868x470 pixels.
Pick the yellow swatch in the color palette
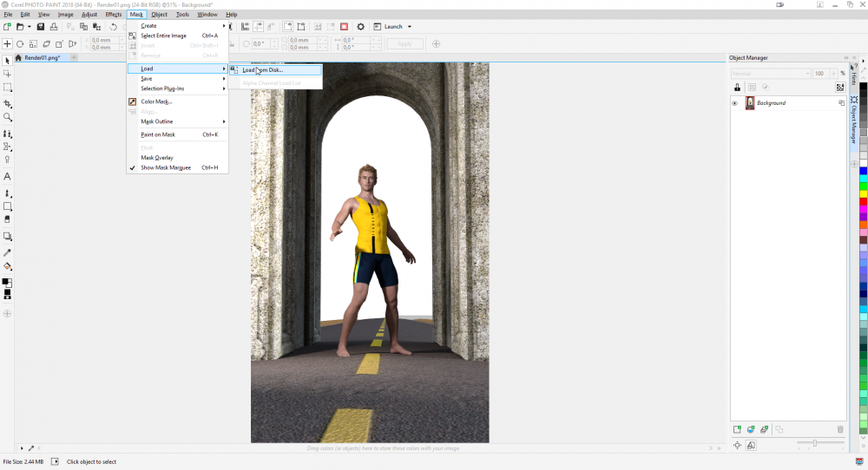(x=863, y=193)
